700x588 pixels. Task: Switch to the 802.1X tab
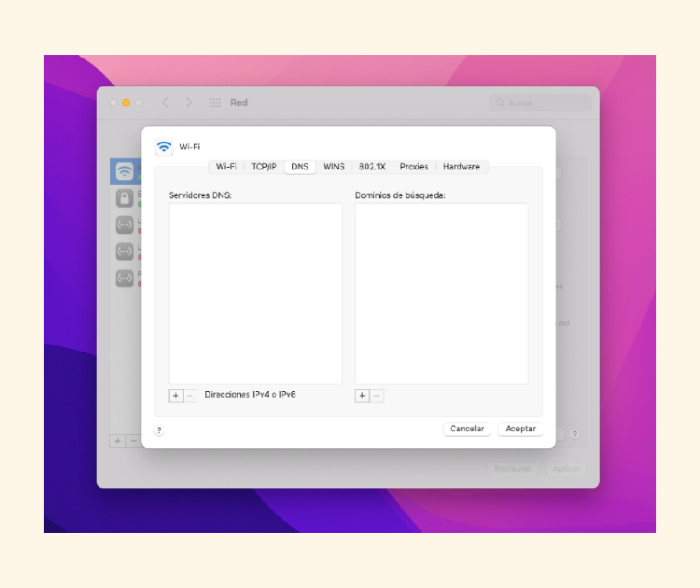[x=372, y=166]
